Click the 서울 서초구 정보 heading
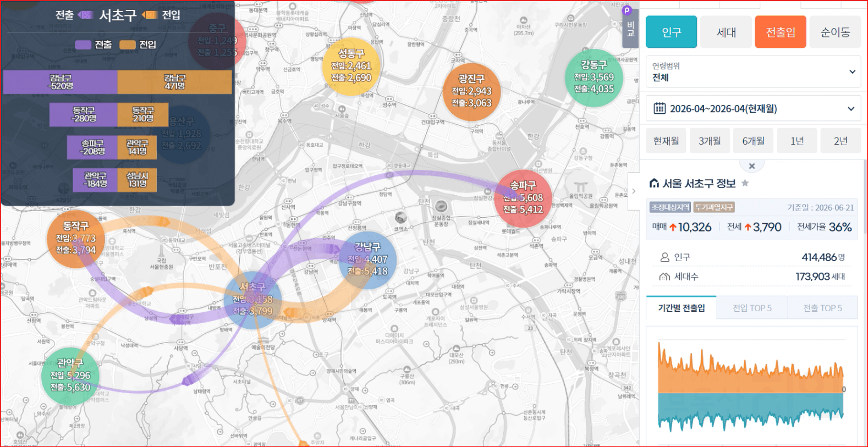This screenshot has width=868, height=447. point(699,183)
